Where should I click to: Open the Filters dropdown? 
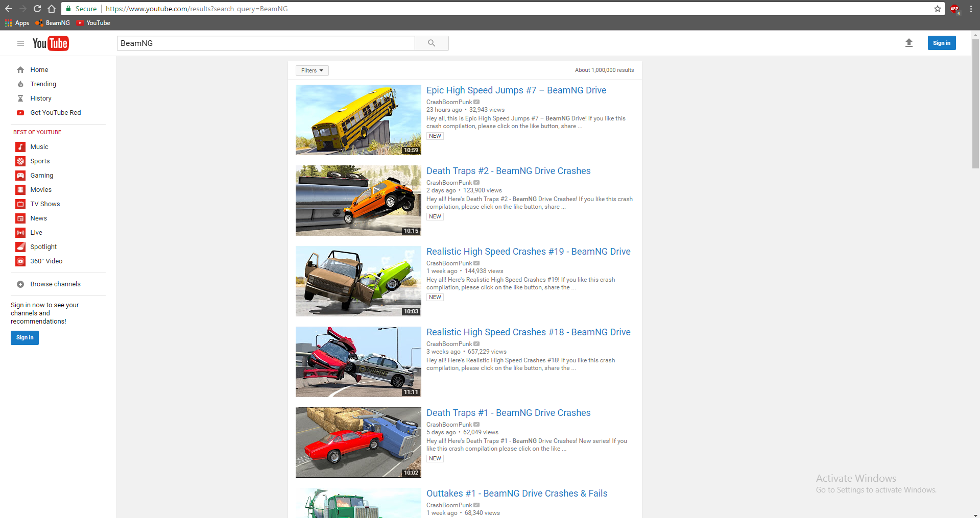312,70
